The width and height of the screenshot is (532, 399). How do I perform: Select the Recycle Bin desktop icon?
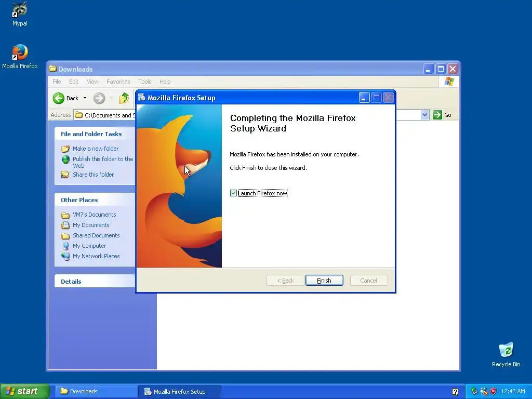(506, 350)
